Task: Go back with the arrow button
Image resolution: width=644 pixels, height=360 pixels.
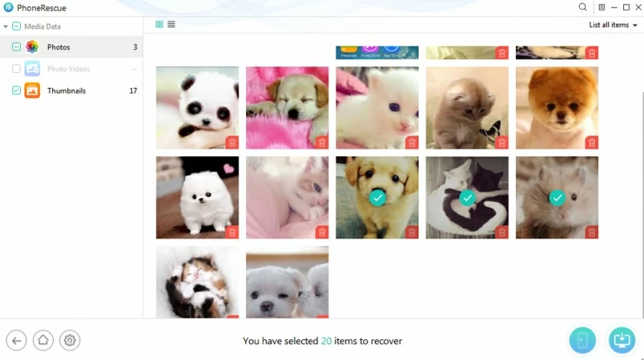Action: point(16,340)
